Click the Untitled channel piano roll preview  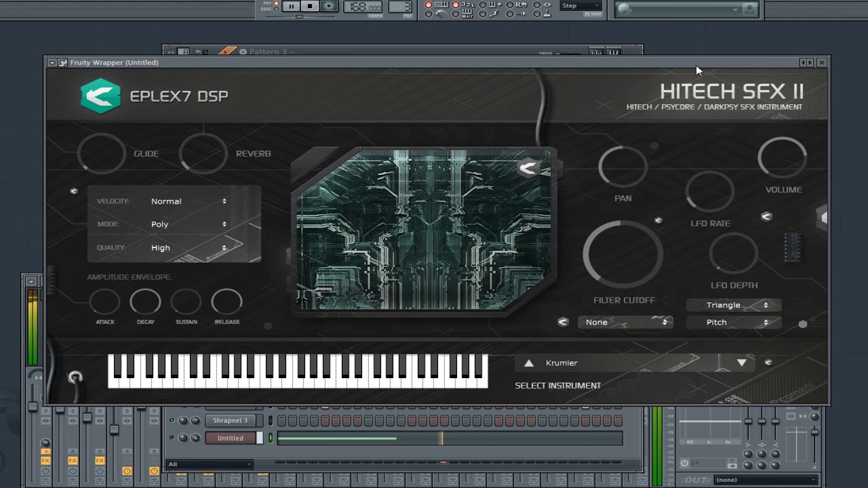pos(450,439)
